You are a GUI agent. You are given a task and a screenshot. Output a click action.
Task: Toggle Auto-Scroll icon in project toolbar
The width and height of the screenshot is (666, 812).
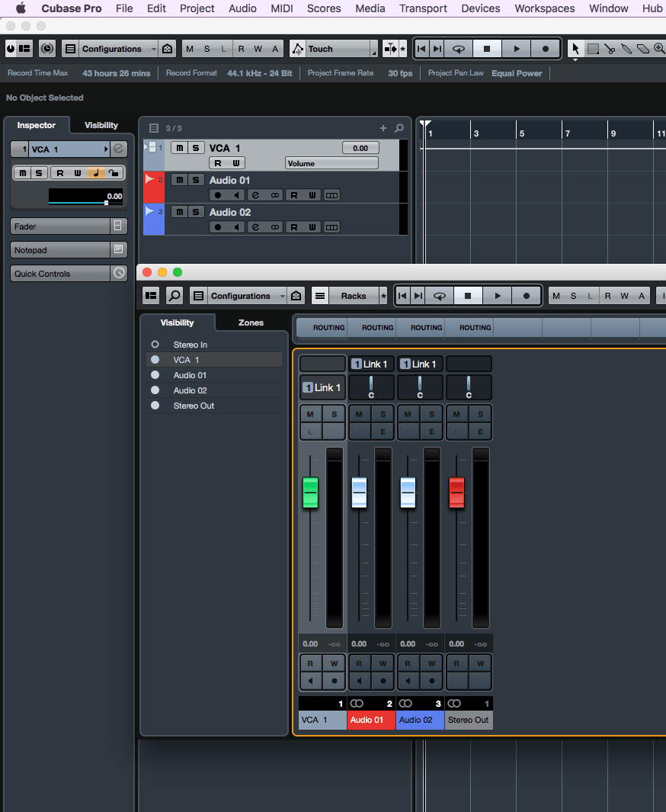390,49
